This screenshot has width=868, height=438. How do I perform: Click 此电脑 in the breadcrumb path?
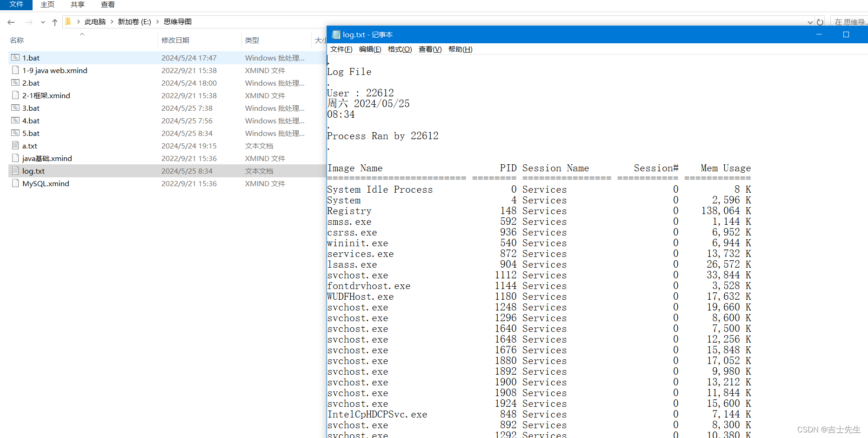[95, 22]
